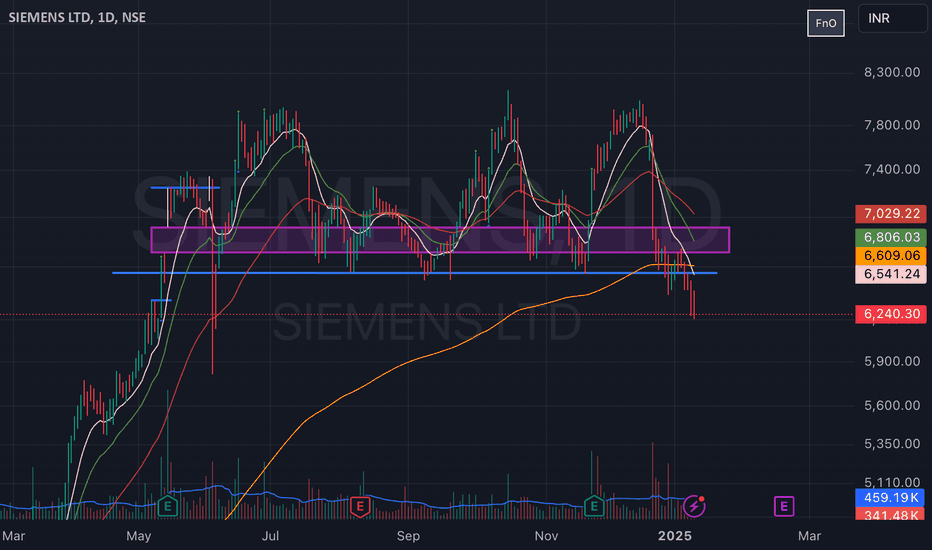Click the 6,240.30 current price label
Viewport: 932px width, 550px height.
pyautogui.click(x=890, y=314)
